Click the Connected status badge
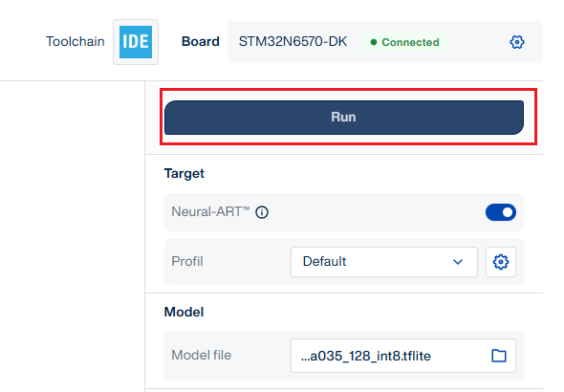This screenshot has width=564, height=392. (x=404, y=42)
